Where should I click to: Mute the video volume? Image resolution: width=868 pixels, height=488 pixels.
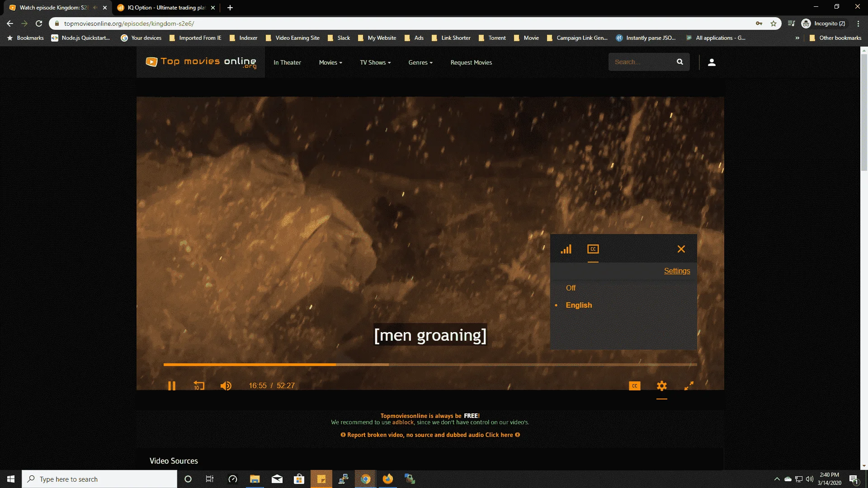click(x=226, y=386)
